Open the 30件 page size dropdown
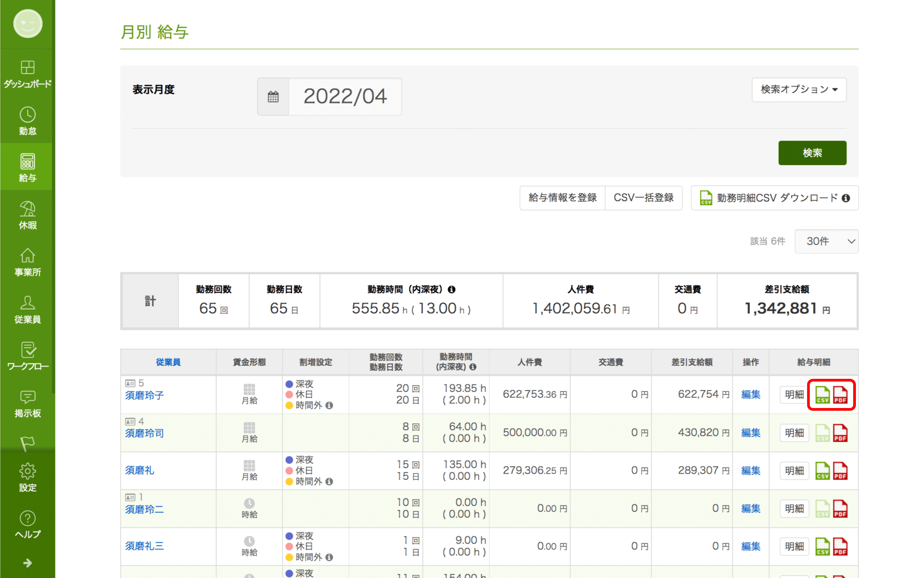 tap(826, 241)
